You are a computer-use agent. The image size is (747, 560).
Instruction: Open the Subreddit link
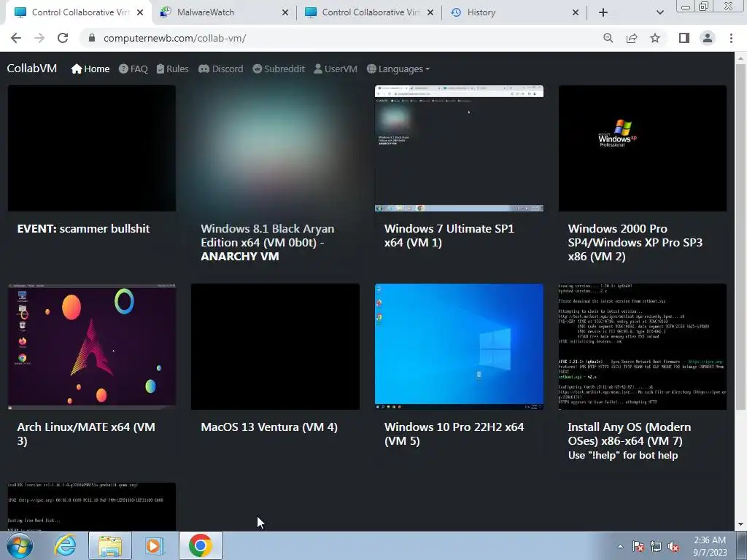pos(279,69)
